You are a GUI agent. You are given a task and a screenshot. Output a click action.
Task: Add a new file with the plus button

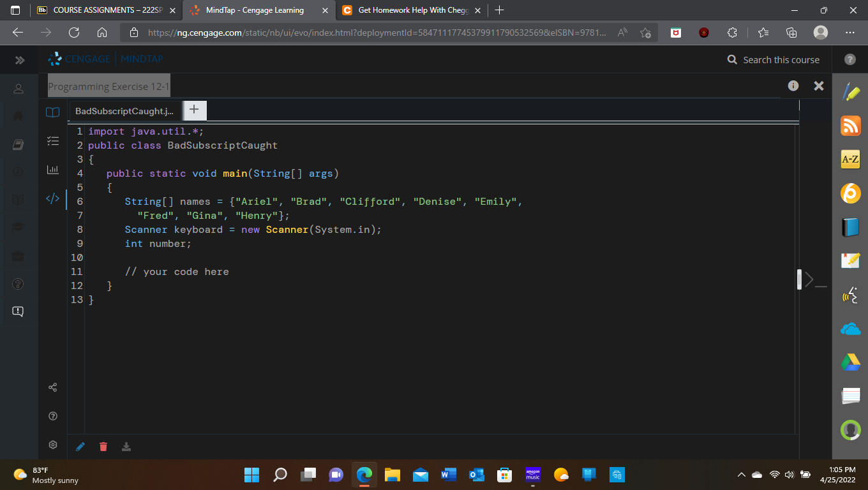pyautogui.click(x=194, y=110)
